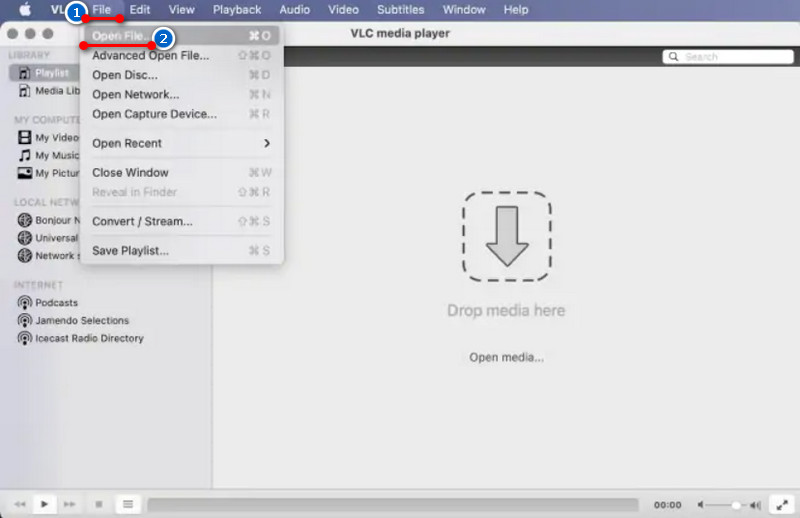
Task: Choose Open File... from File menu
Action: tap(182, 36)
